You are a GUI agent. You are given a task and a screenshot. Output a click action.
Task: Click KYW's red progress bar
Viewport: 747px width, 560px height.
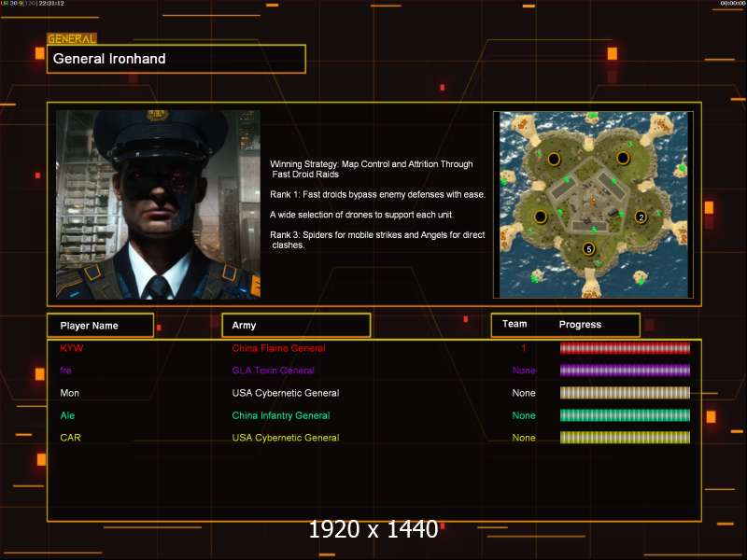coord(625,348)
